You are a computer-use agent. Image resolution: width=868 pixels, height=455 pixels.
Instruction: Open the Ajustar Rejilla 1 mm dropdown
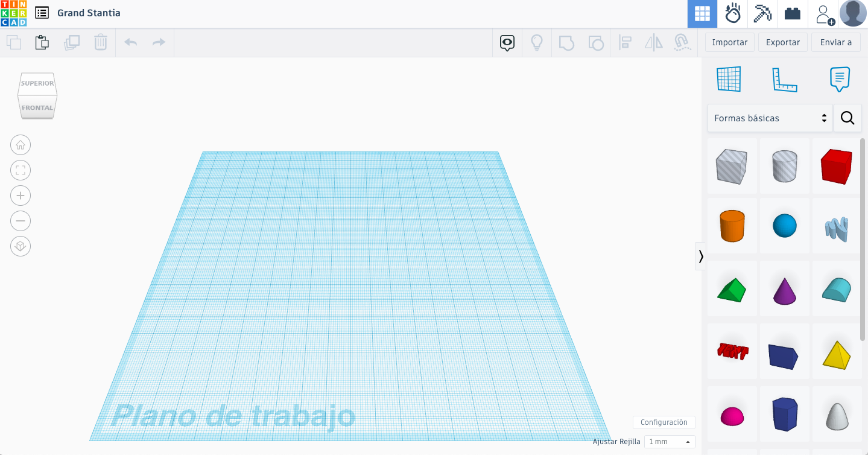pyautogui.click(x=670, y=442)
